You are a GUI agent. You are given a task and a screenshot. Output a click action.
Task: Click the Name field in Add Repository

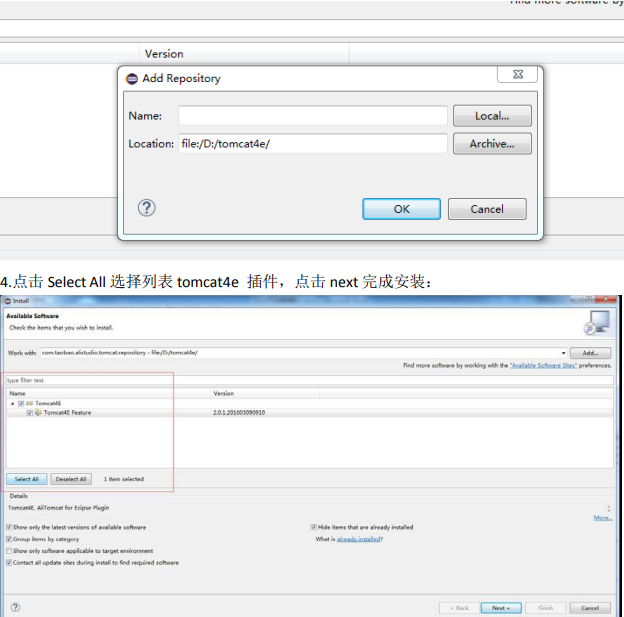point(313,116)
